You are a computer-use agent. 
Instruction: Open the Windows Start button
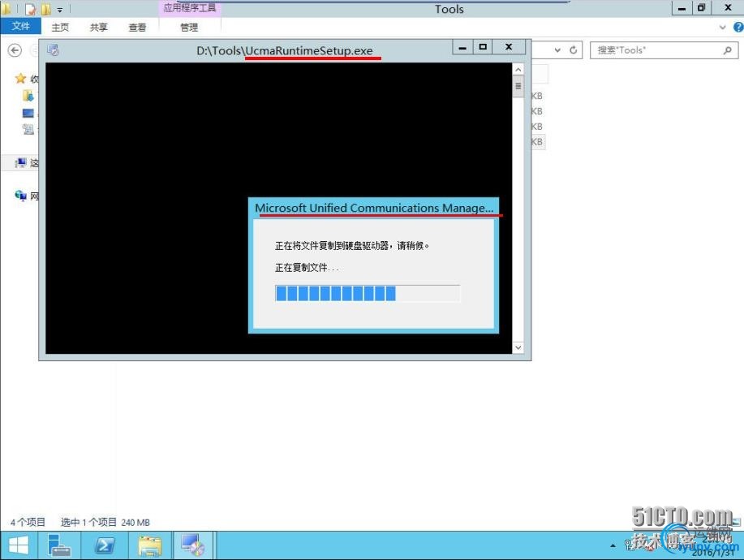(x=19, y=545)
